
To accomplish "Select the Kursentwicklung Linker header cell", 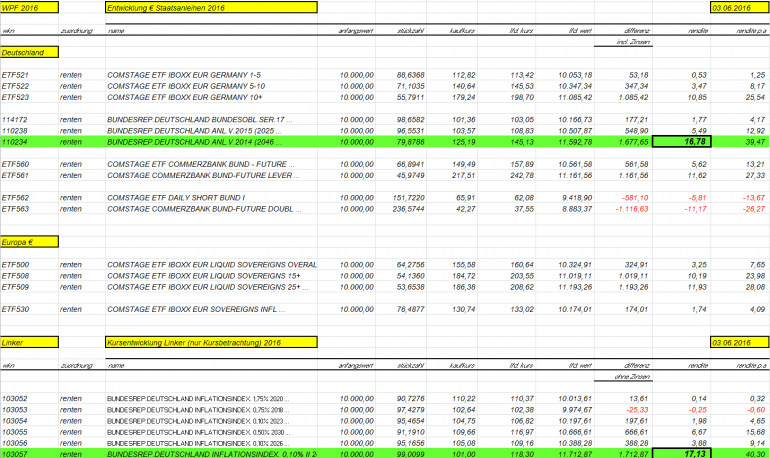I will pyautogui.click(x=211, y=342).
